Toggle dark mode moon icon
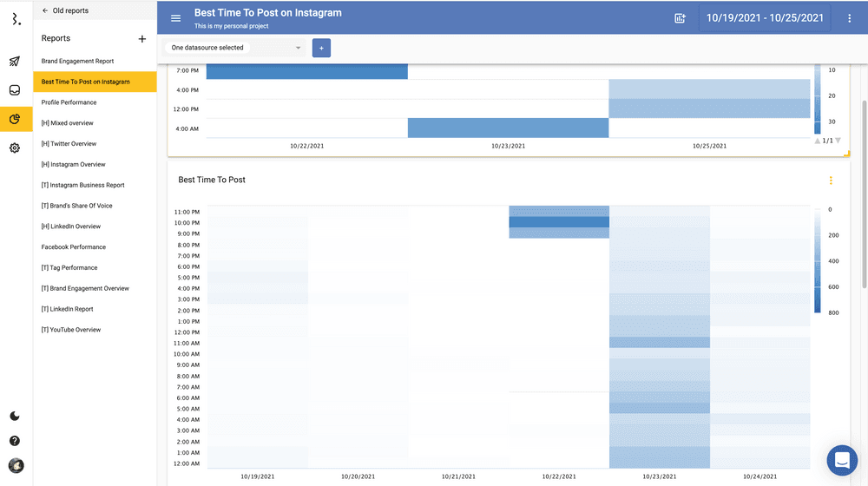The height and width of the screenshot is (486, 868). pos(15,417)
